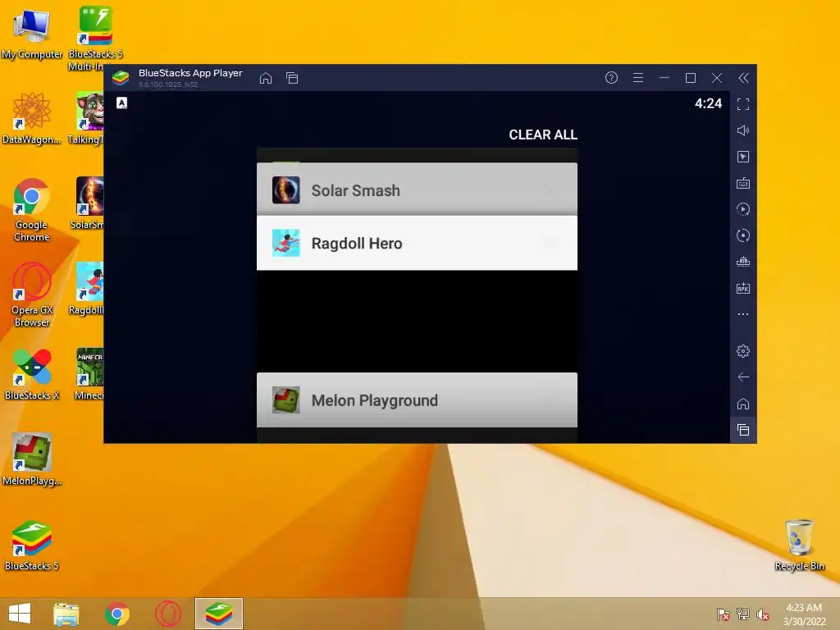Click the BlueStacks logo in title bar

(x=121, y=78)
